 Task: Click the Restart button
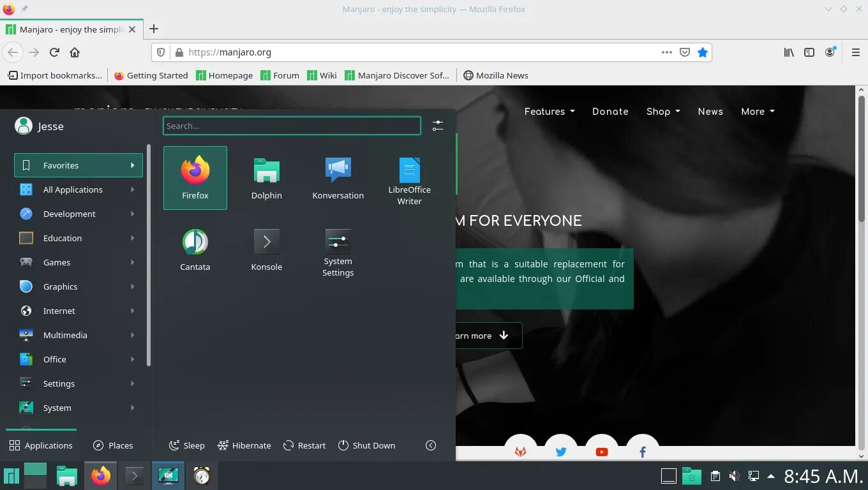pos(304,445)
